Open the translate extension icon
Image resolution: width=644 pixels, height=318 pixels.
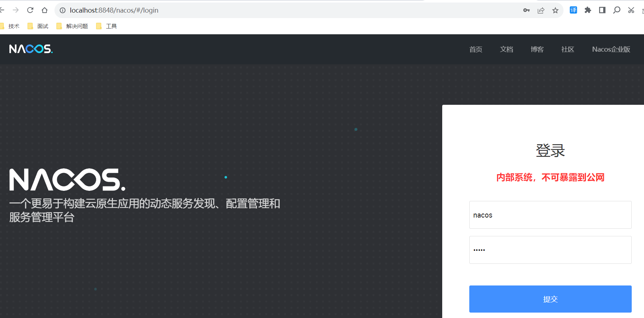(x=573, y=10)
